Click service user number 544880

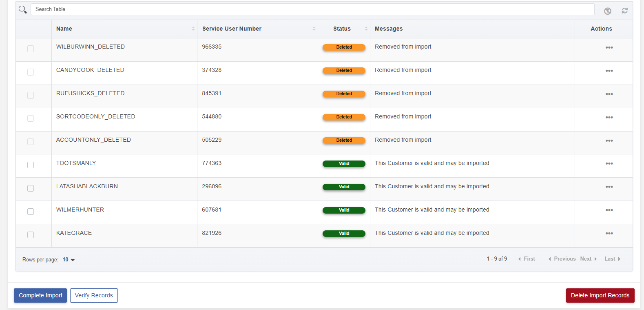(212, 116)
